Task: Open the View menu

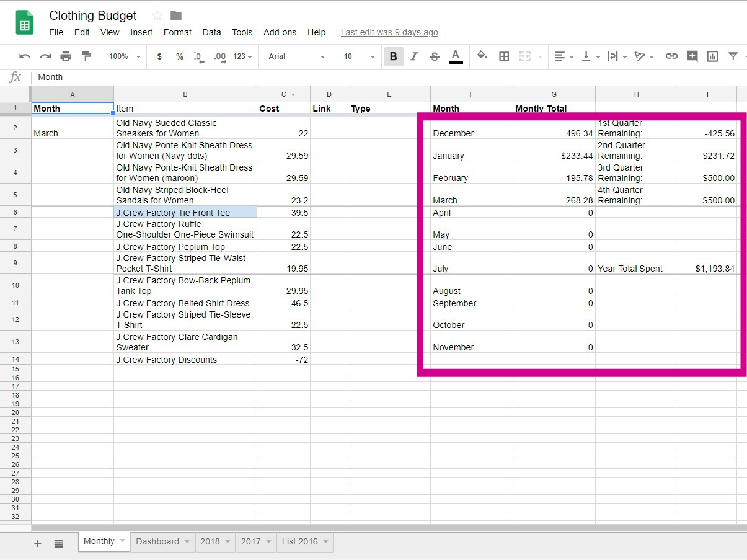Action: tap(110, 32)
